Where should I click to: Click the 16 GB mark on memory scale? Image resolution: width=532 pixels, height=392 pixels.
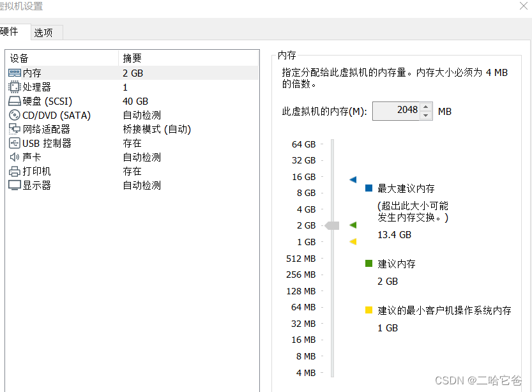[x=303, y=177]
